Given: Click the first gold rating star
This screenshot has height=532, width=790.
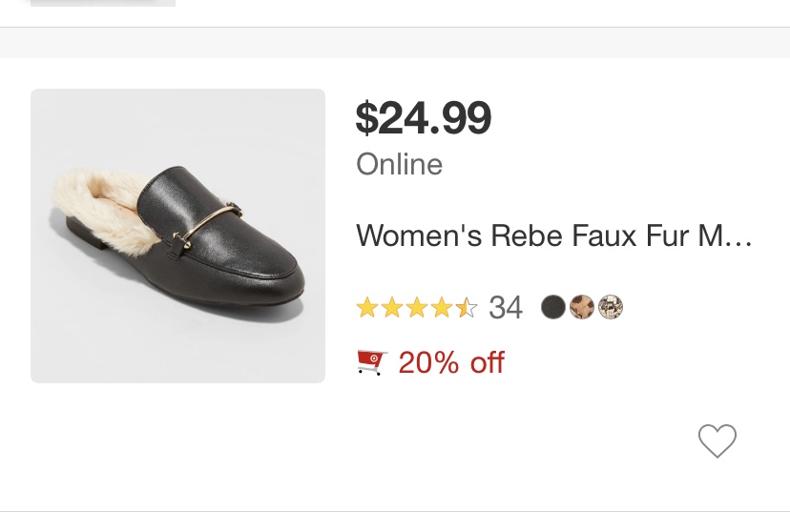Looking at the screenshot, I should (367, 308).
